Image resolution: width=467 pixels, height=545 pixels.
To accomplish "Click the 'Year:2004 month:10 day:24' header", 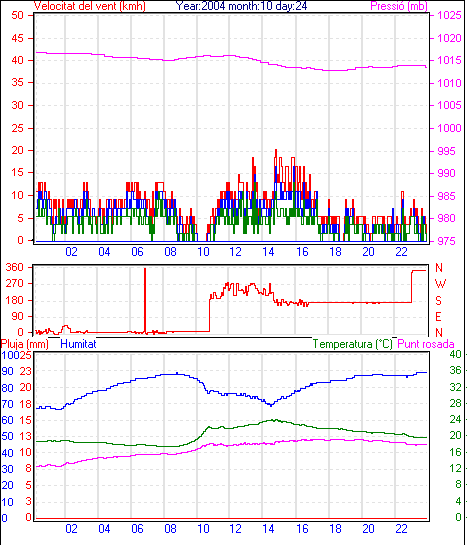I will [241, 6].
